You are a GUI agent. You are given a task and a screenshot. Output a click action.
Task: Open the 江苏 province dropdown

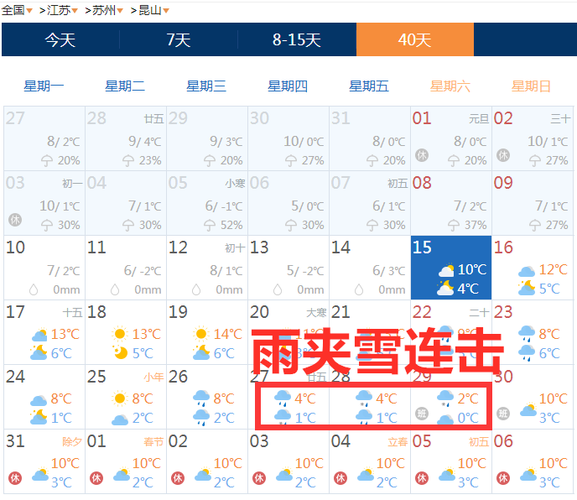coord(63,10)
